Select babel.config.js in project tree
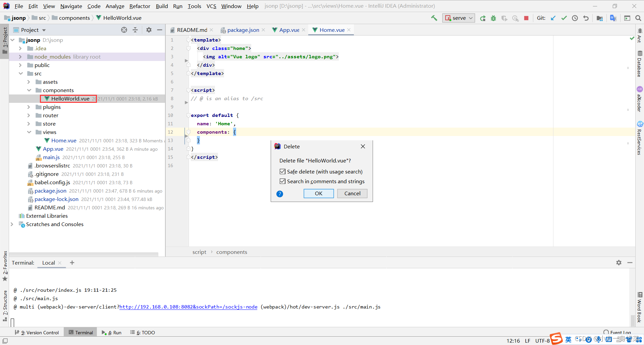Image resolution: width=644 pixels, height=345 pixels. coord(52,182)
